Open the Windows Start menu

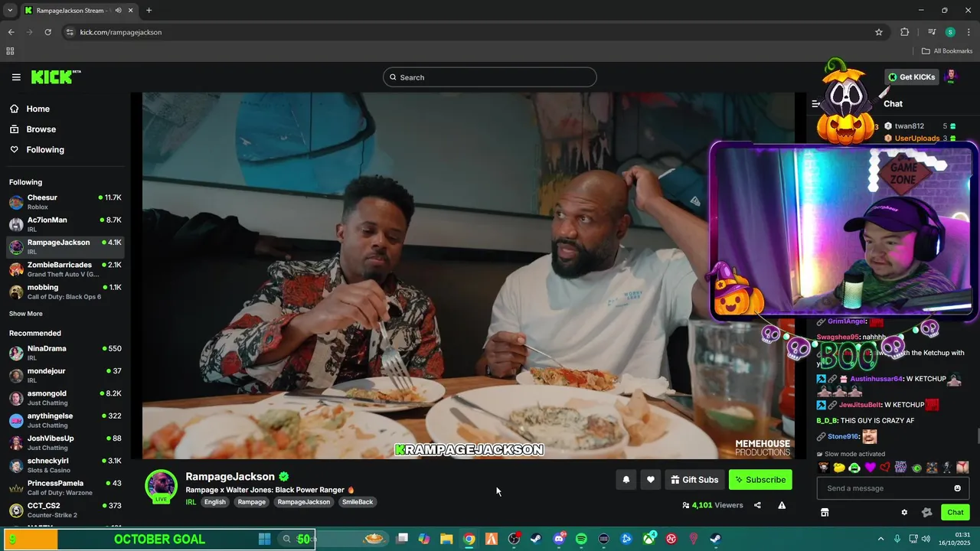(264, 539)
